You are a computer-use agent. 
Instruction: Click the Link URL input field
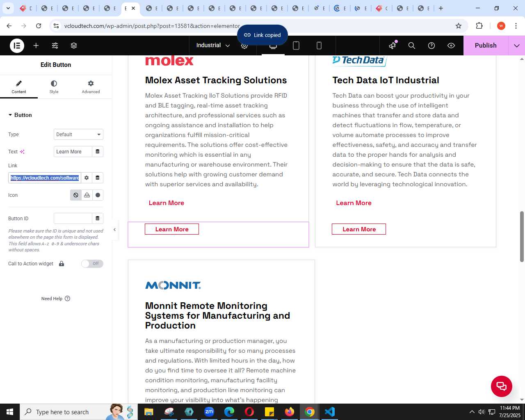click(x=45, y=178)
